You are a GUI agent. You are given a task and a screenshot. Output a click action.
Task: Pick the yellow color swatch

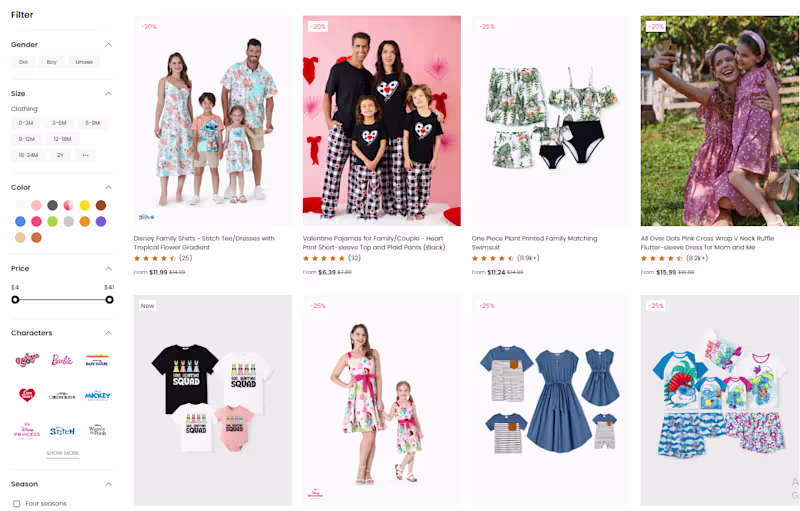85,205
